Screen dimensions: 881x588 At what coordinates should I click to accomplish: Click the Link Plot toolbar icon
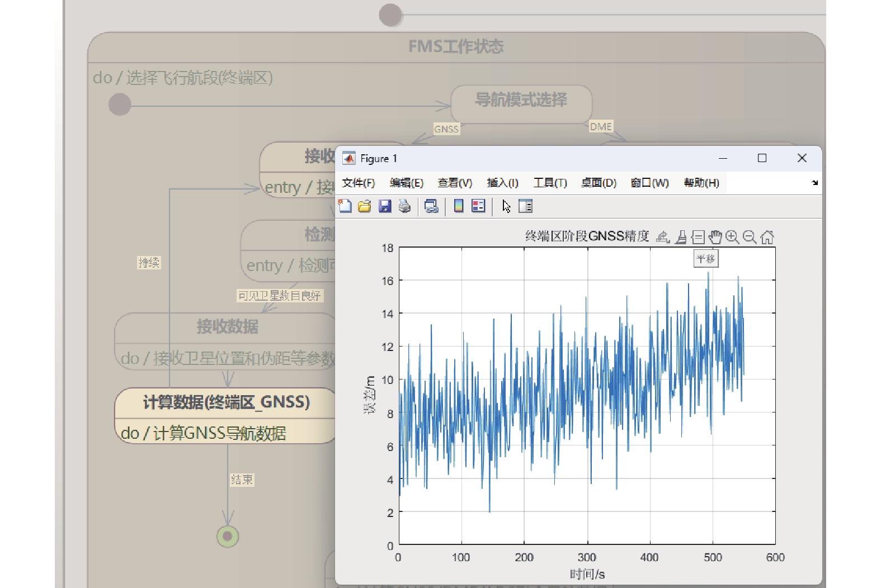tap(431, 206)
